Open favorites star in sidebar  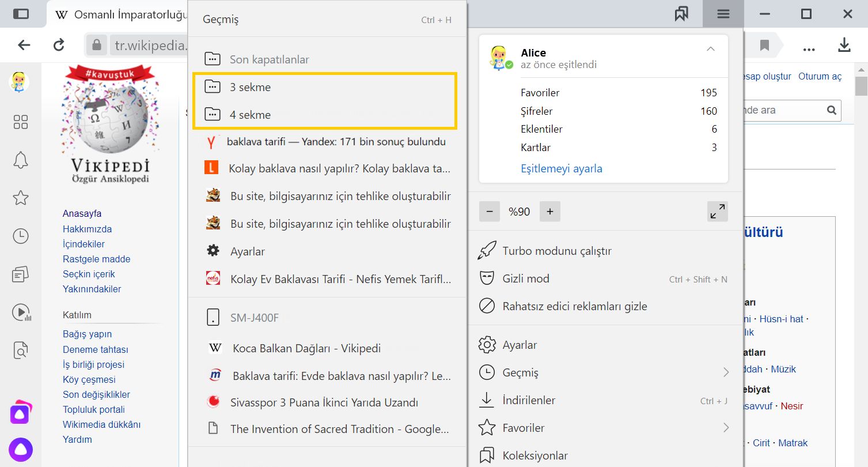pos(21,198)
